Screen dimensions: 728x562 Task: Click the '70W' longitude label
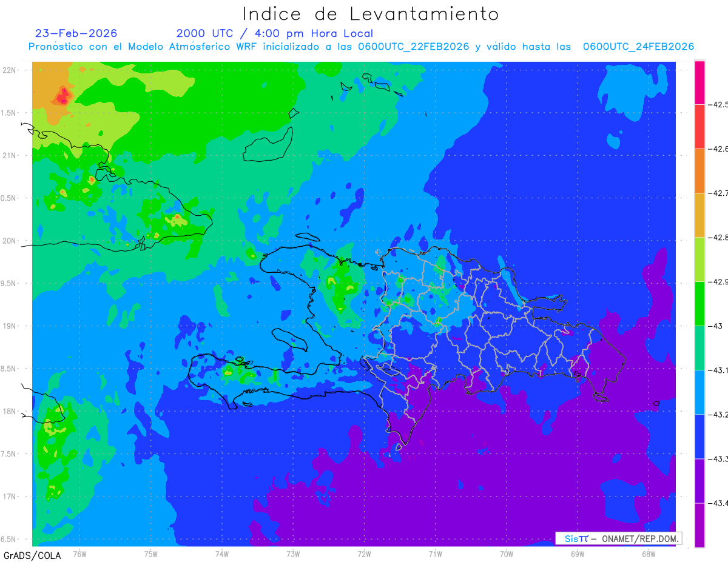click(507, 554)
